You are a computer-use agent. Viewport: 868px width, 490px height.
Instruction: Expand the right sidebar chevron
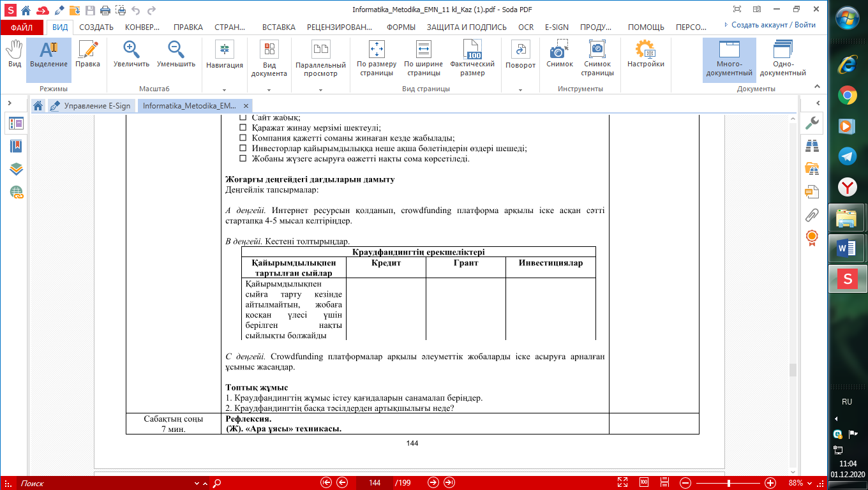click(817, 103)
